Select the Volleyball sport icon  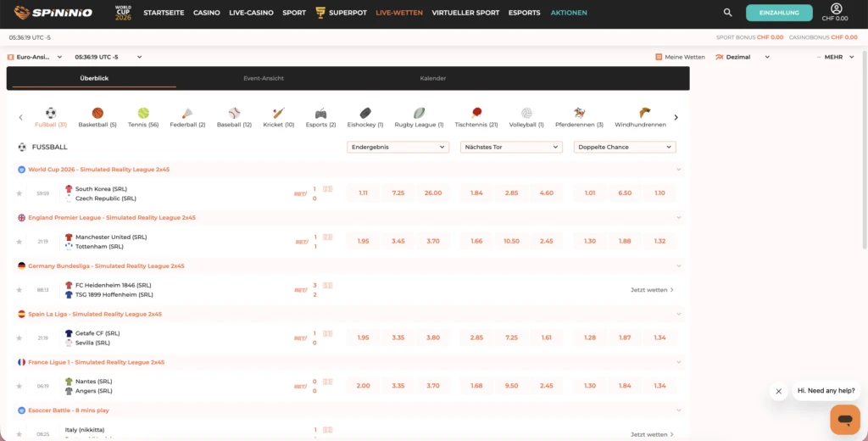pyautogui.click(x=526, y=113)
